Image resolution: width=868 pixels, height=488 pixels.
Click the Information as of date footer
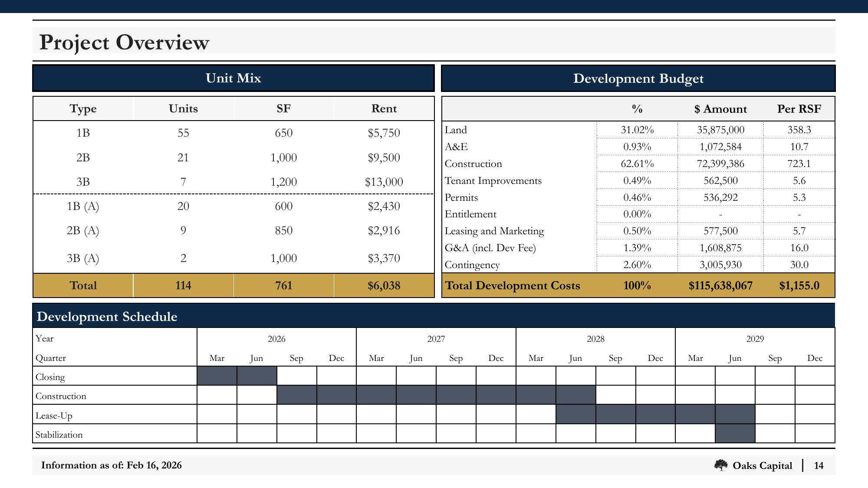click(112, 465)
